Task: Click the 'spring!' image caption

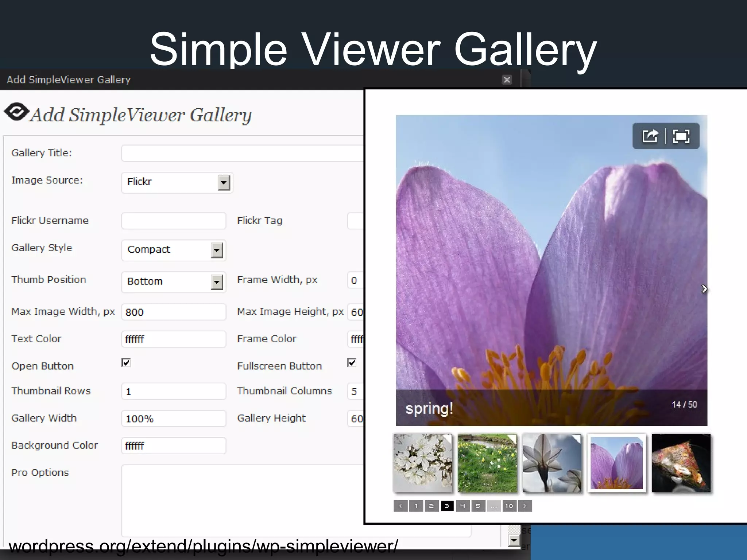Action: point(429,409)
